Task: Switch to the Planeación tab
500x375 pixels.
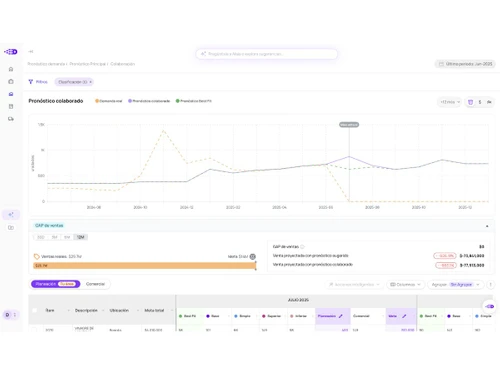Action: (x=56, y=284)
